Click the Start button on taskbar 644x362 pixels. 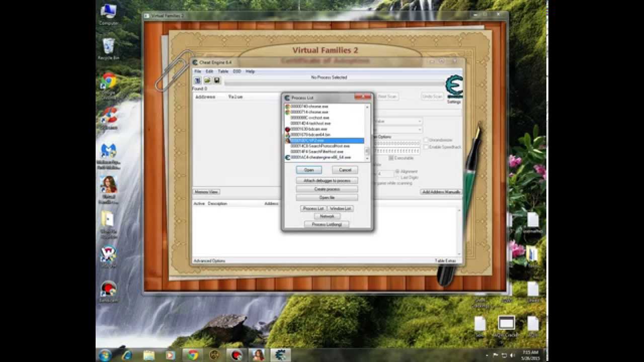[x=105, y=355]
